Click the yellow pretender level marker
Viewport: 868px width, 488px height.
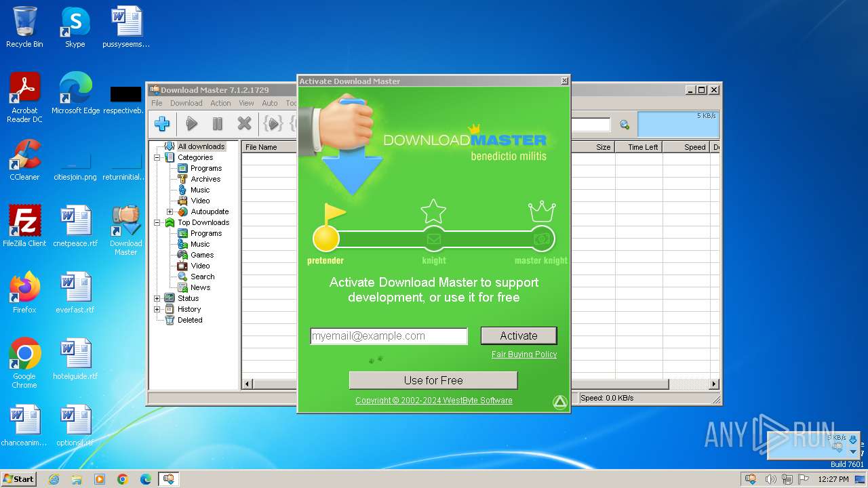[x=325, y=238]
